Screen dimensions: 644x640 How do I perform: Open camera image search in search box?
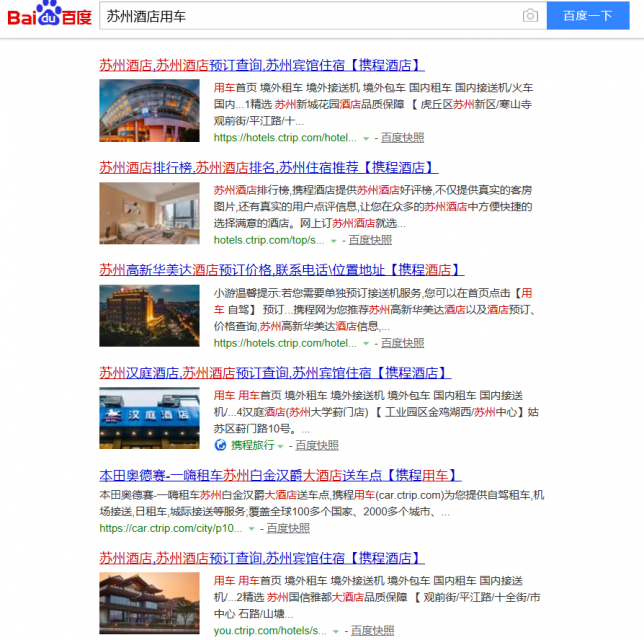coord(530,16)
